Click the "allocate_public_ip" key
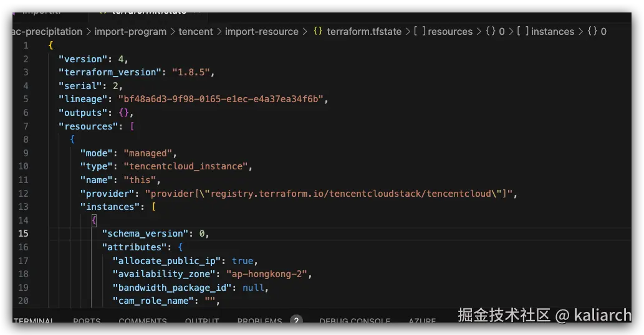Viewport: 644px width, 335px height. (167, 261)
